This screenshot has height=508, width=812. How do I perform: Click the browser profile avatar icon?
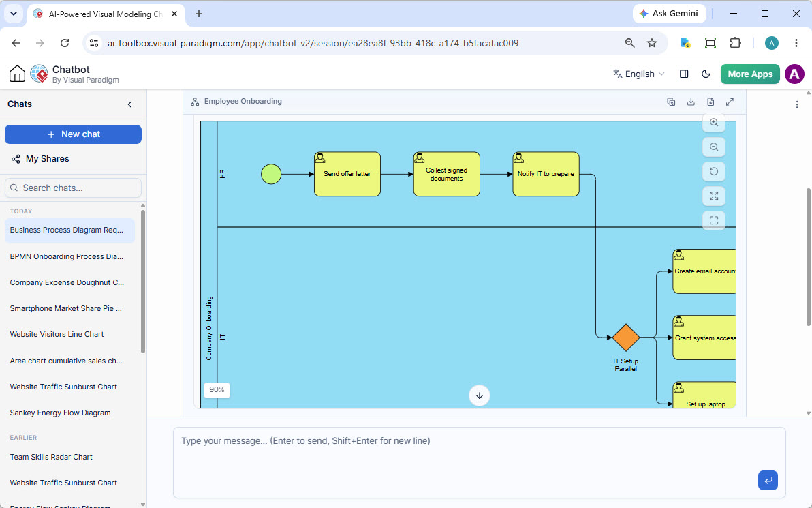[x=772, y=43]
